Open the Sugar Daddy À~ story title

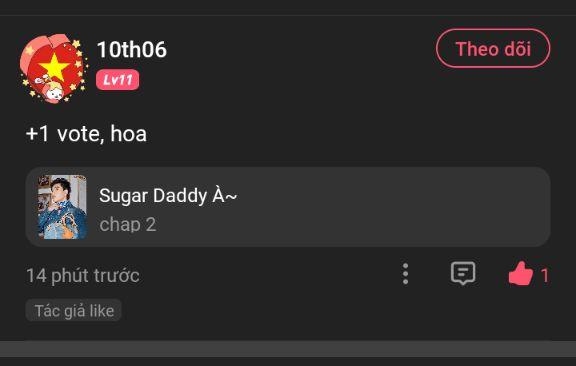(x=168, y=195)
